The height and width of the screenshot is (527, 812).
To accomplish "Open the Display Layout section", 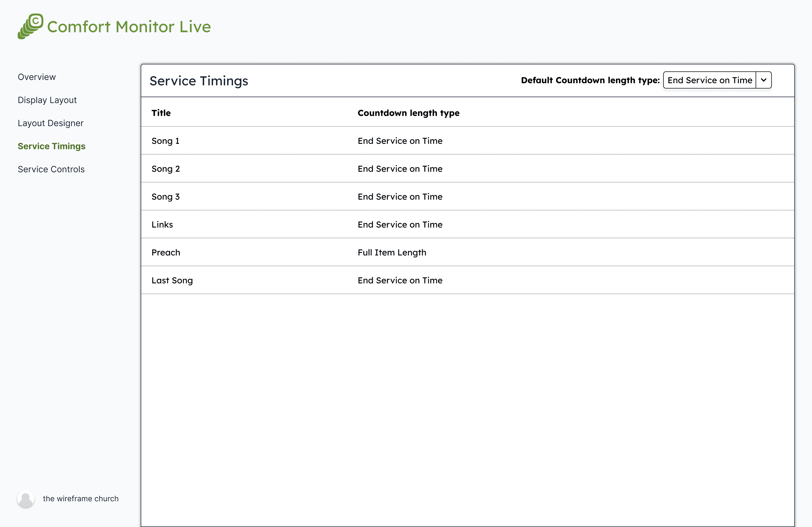I will (x=47, y=100).
